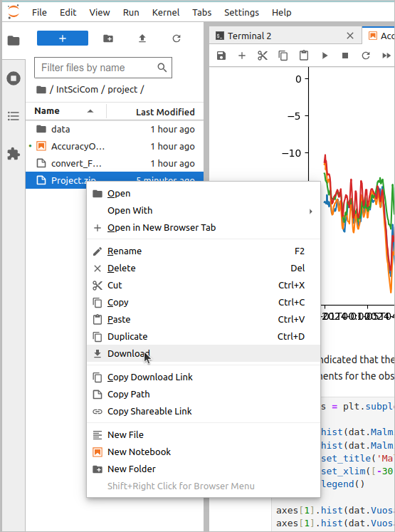Click the Upload Files icon
Viewport: 395px width, 532px height.
[x=142, y=38]
